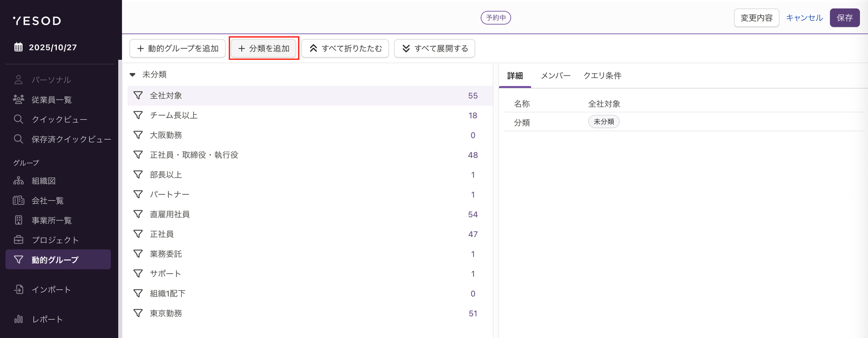
Task: Select the プロジェクト briefcase icon
Action: [18, 240]
